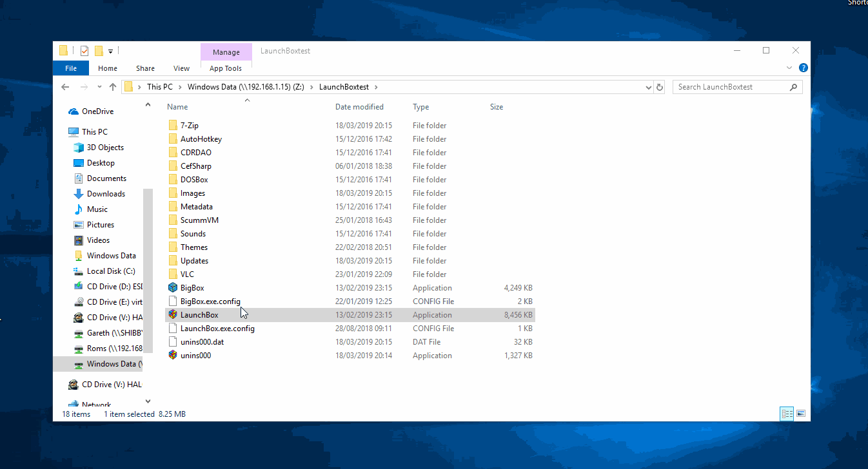Click the refresh icon beside address bar
This screenshot has width=868, height=469.
(x=659, y=87)
